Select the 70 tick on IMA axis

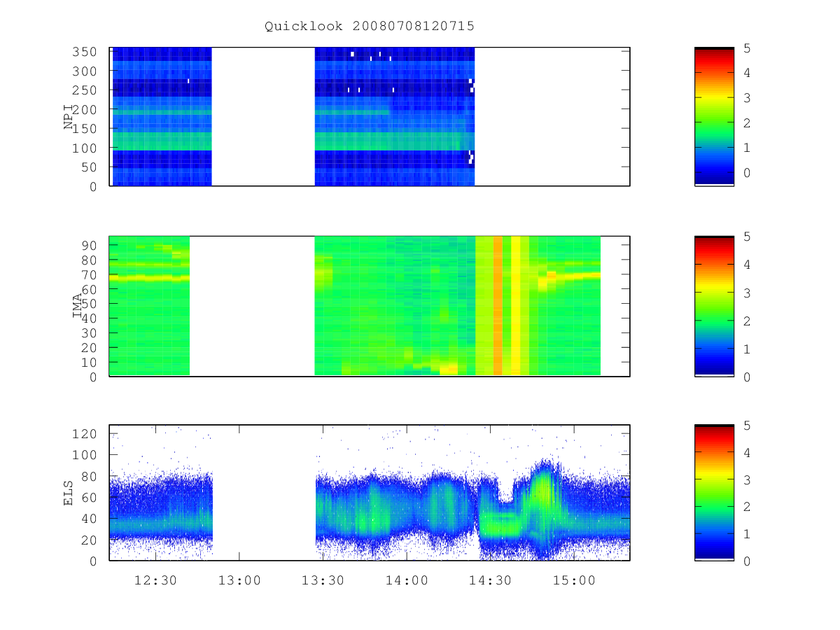click(90, 274)
